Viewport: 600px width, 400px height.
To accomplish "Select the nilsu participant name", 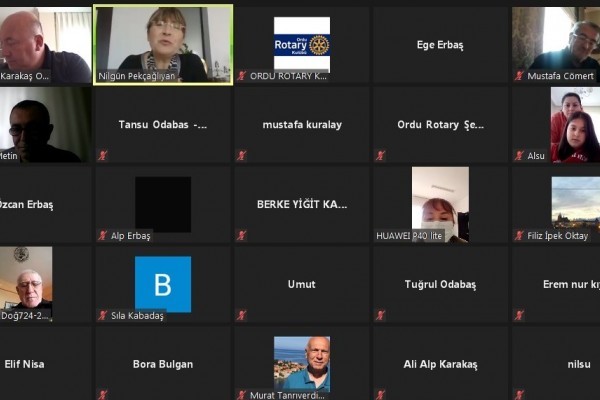I will [579, 364].
